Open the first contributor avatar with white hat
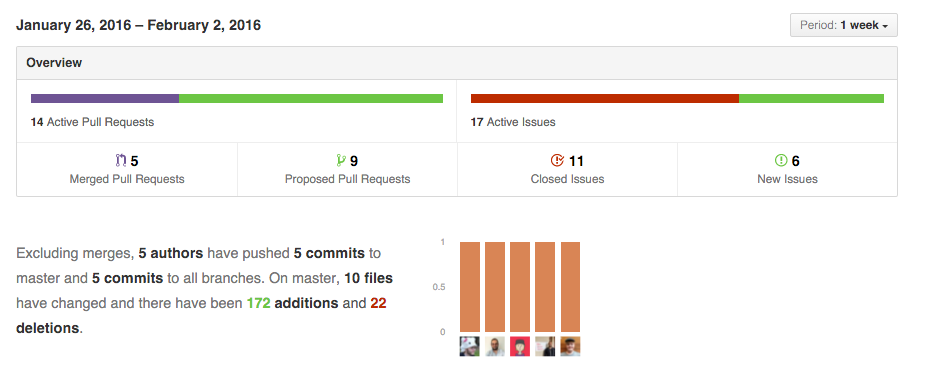The height and width of the screenshot is (373, 938). tap(470, 347)
